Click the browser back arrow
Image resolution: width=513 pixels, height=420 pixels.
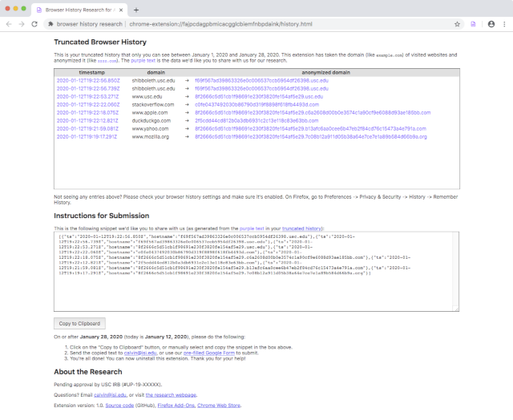9,24
